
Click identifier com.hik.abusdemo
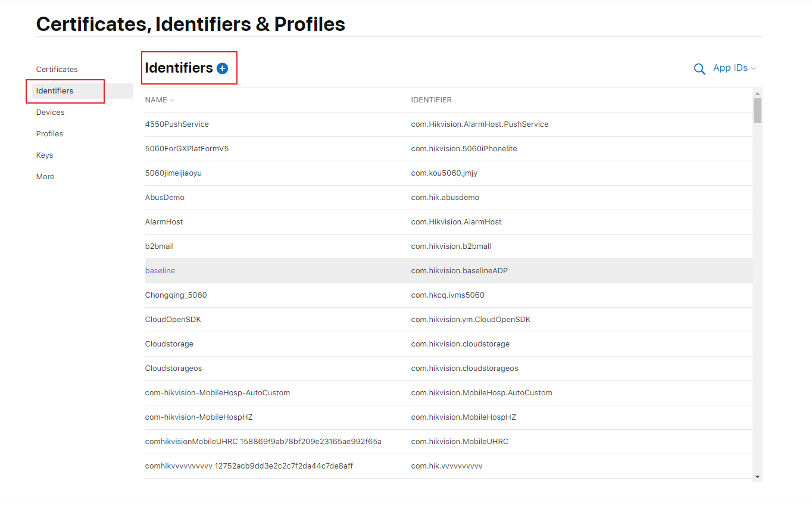[x=445, y=198]
